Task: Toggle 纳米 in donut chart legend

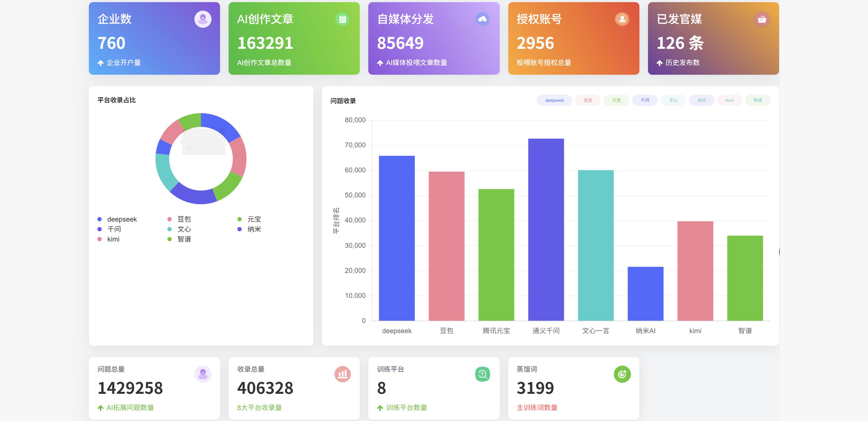Action: (x=249, y=229)
